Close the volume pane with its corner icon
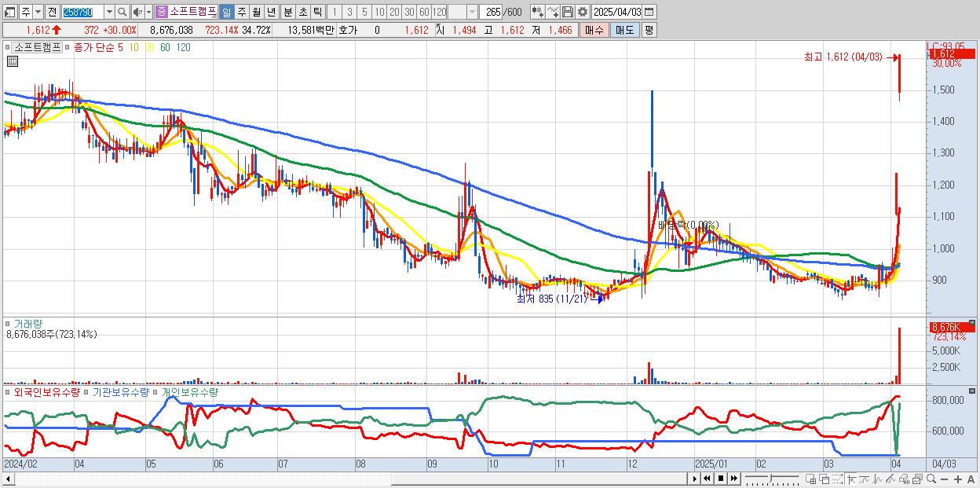Screen dimensions: 980x488 (x=974, y=322)
